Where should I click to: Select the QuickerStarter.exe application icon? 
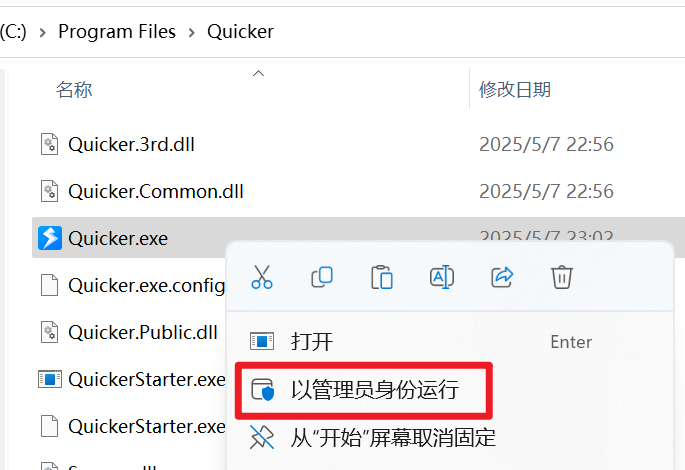(x=50, y=379)
